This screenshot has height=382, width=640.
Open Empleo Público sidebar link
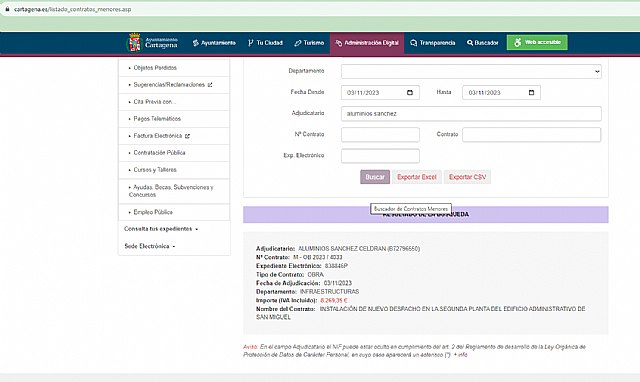point(153,212)
